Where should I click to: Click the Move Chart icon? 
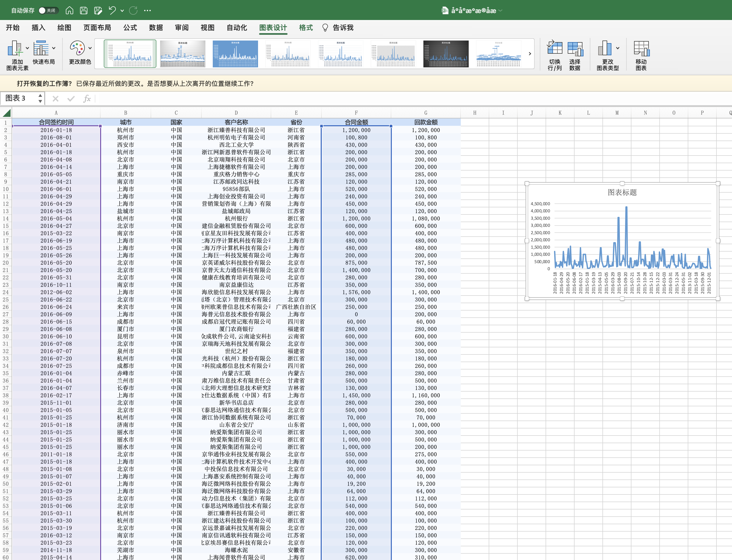641,49
